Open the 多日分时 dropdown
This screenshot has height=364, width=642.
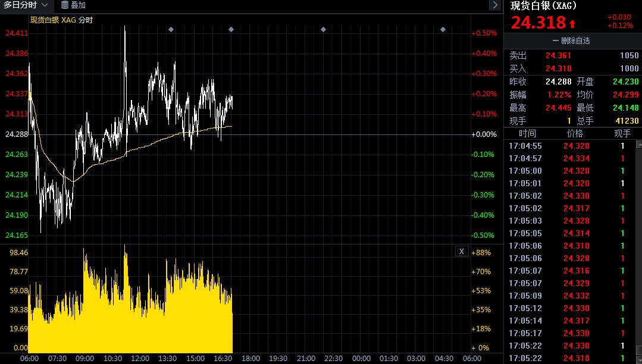click(26, 5)
